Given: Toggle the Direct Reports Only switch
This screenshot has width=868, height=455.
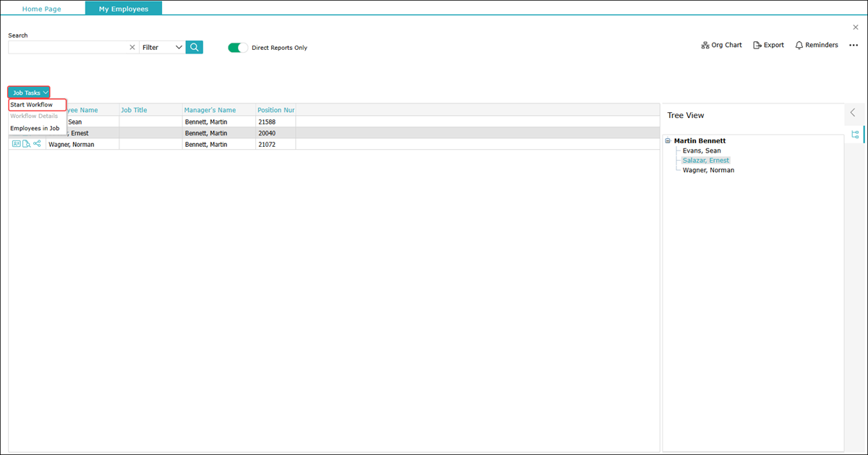Looking at the screenshot, I should [x=237, y=48].
